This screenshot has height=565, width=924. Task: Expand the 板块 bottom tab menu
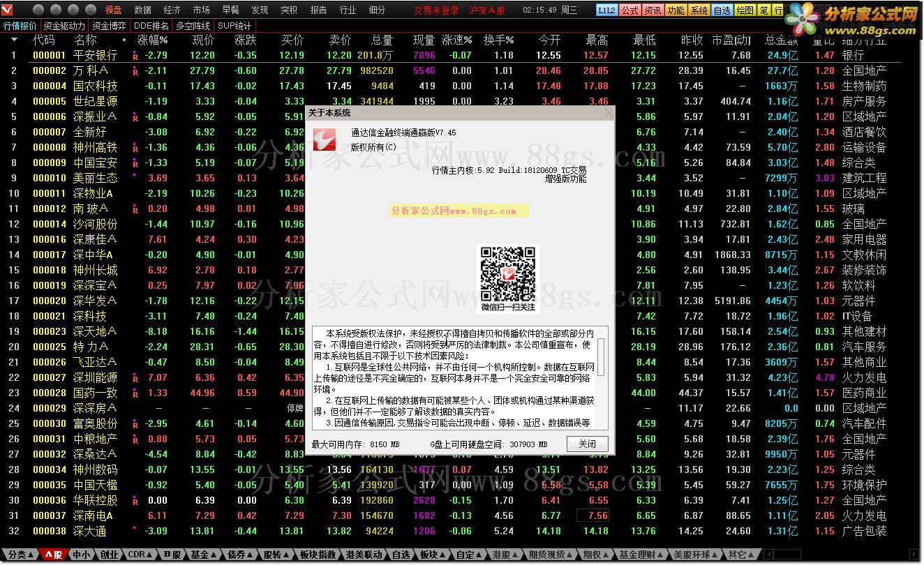(431, 555)
